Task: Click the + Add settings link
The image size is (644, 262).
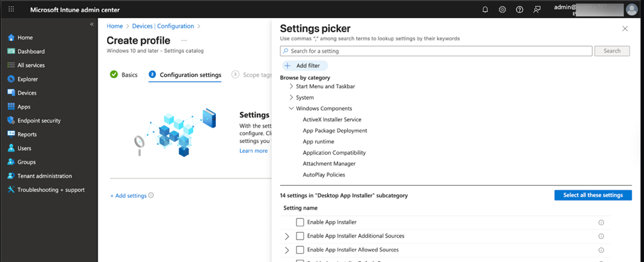Action: [x=129, y=196]
